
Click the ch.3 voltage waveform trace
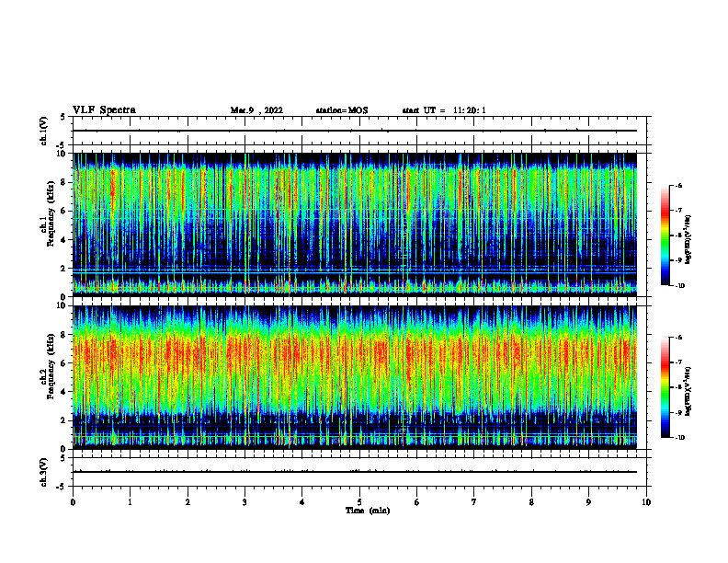click(x=355, y=472)
